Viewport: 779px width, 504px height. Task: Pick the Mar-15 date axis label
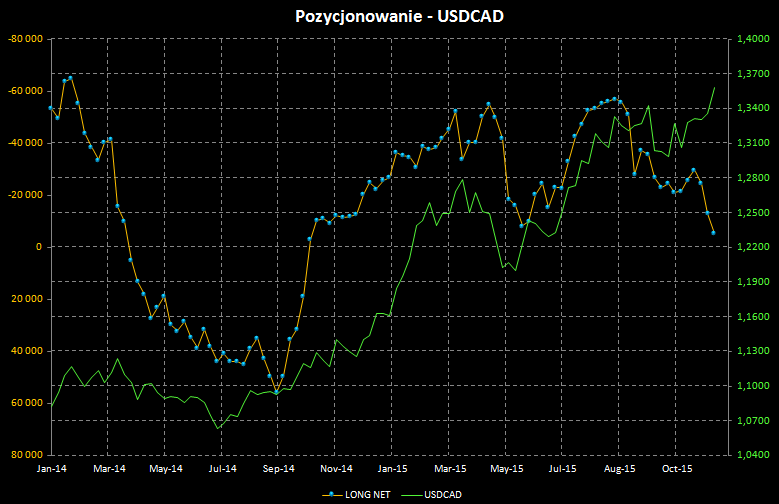(x=451, y=467)
